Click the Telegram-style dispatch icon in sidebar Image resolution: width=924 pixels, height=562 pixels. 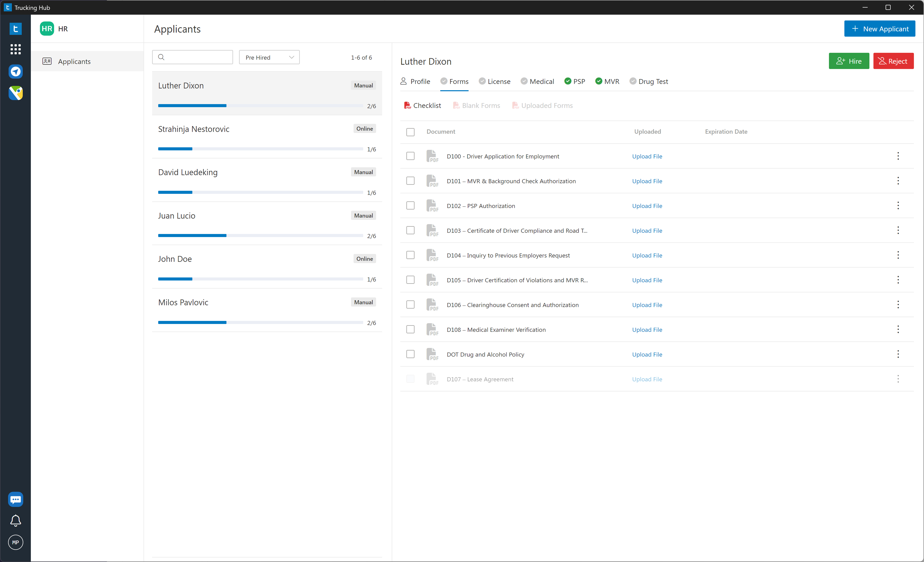click(15, 71)
